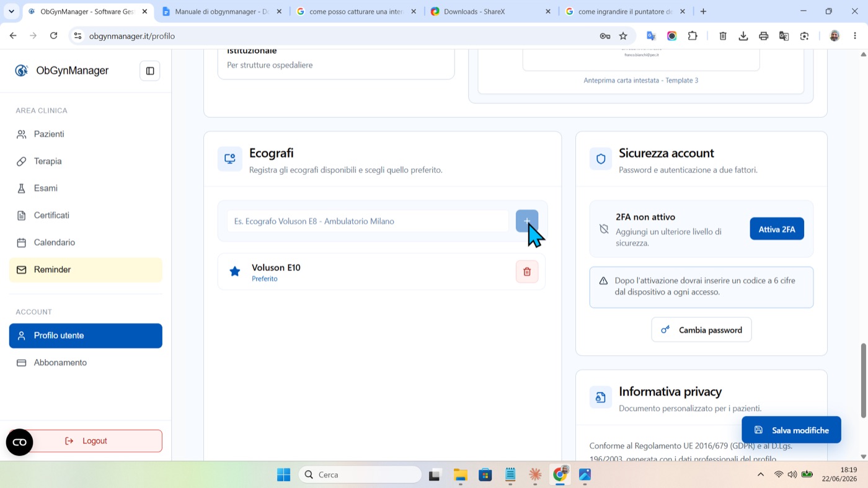
Task: Open the Chrome profile avatar
Action: point(835,36)
